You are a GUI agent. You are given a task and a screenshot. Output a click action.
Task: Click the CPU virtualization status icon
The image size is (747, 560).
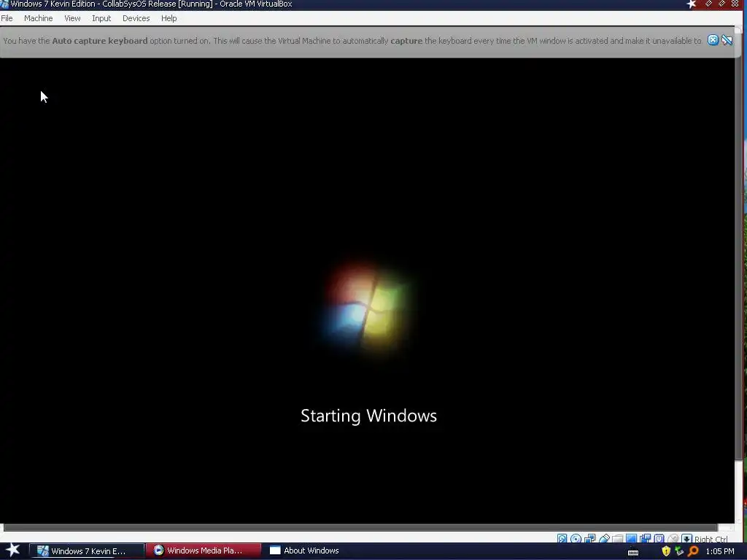(x=659, y=539)
